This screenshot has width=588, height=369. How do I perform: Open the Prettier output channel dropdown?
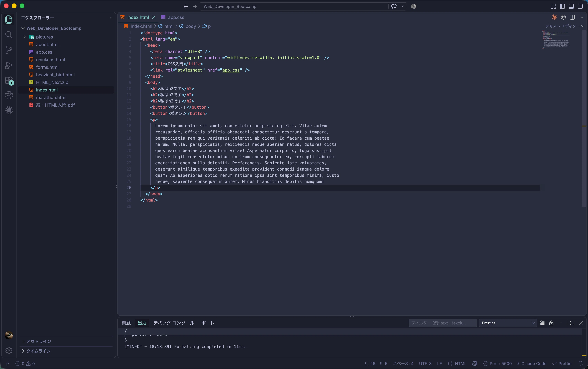508,323
